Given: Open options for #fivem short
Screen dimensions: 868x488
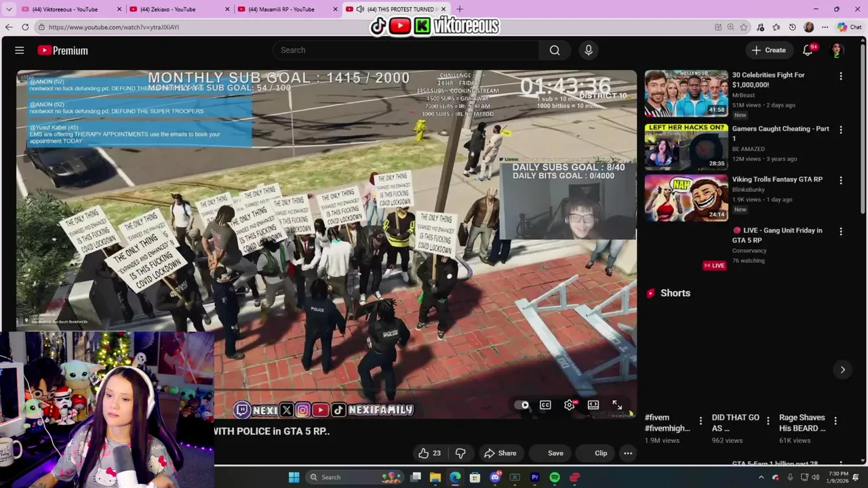Looking at the screenshot, I should 700,421.
